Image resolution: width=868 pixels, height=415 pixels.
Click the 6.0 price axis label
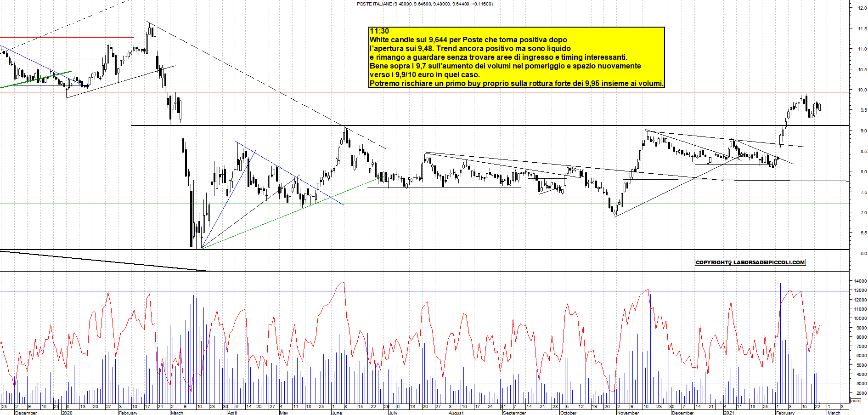[863, 254]
